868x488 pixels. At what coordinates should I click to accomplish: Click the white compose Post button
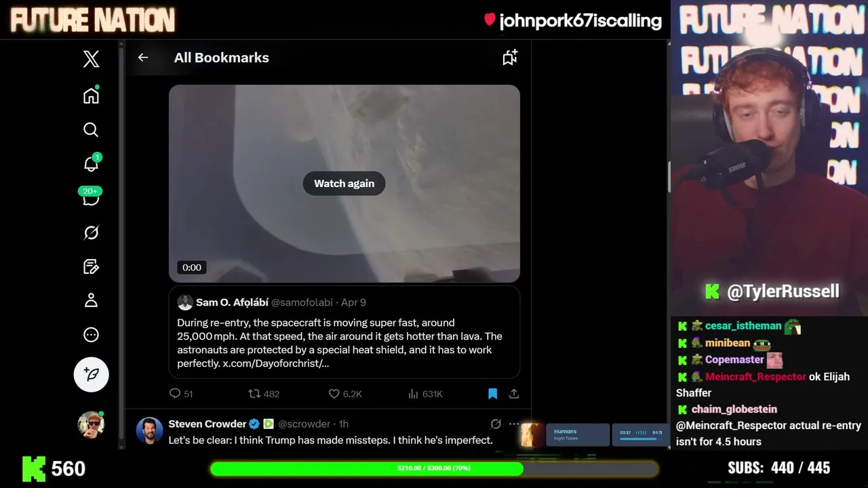click(x=91, y=374)
